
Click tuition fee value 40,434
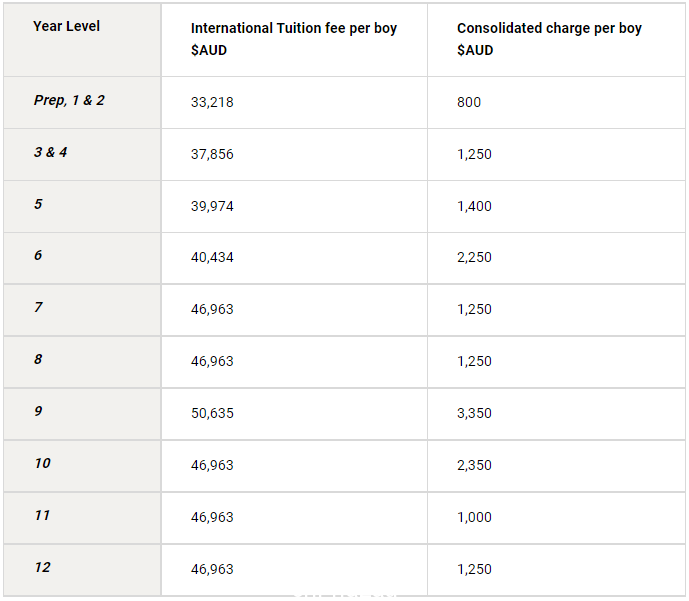(x=212, y=257)
